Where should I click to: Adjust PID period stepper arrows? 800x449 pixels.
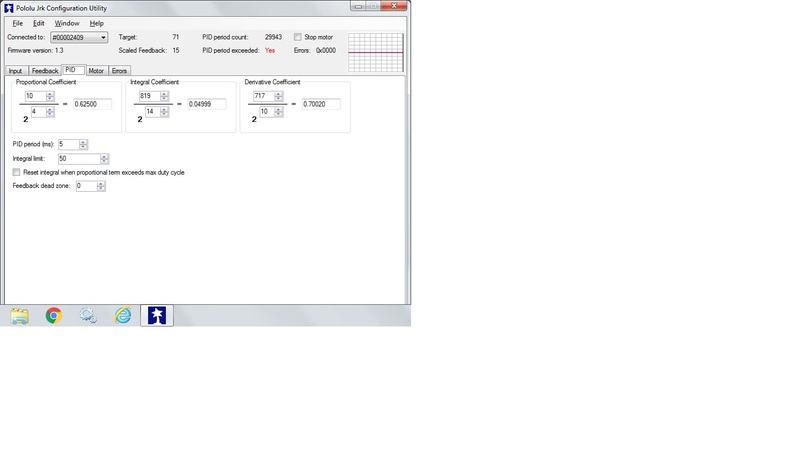click(x=83, y=144)
